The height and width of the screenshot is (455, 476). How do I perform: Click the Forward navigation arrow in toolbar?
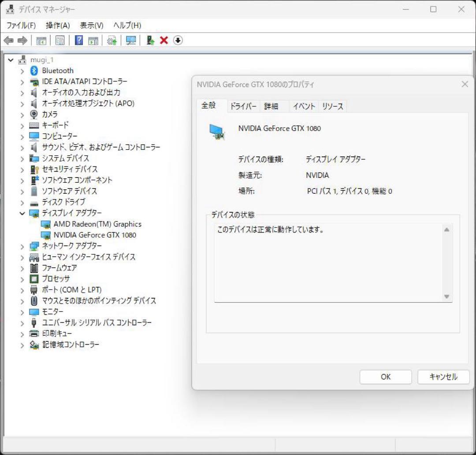pos(21,40)
